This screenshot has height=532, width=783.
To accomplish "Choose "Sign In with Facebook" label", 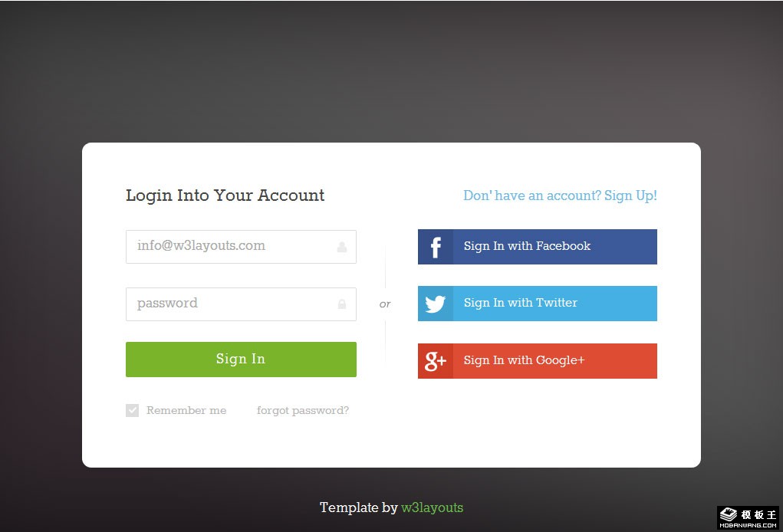I will point(528,246).
